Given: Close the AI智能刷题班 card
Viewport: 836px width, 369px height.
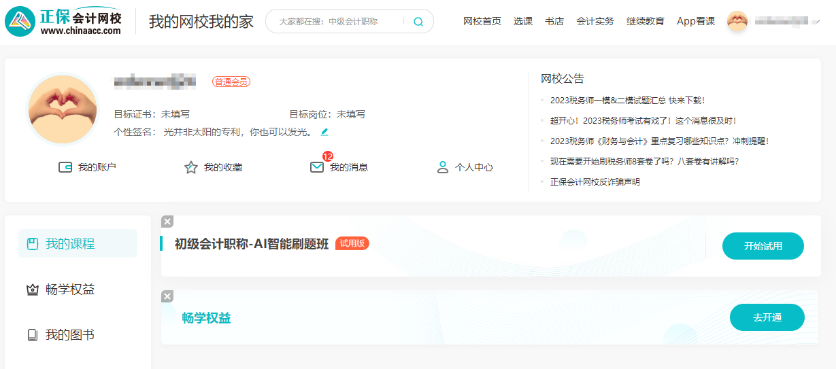Looking at the screenshot, I should point(167,222).
